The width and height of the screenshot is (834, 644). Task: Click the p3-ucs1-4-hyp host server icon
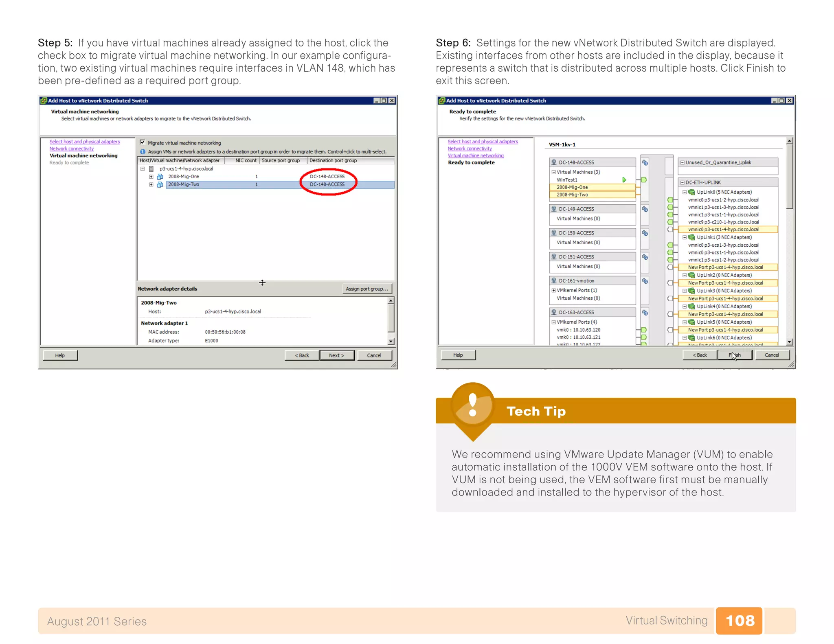tap(151, 169)
